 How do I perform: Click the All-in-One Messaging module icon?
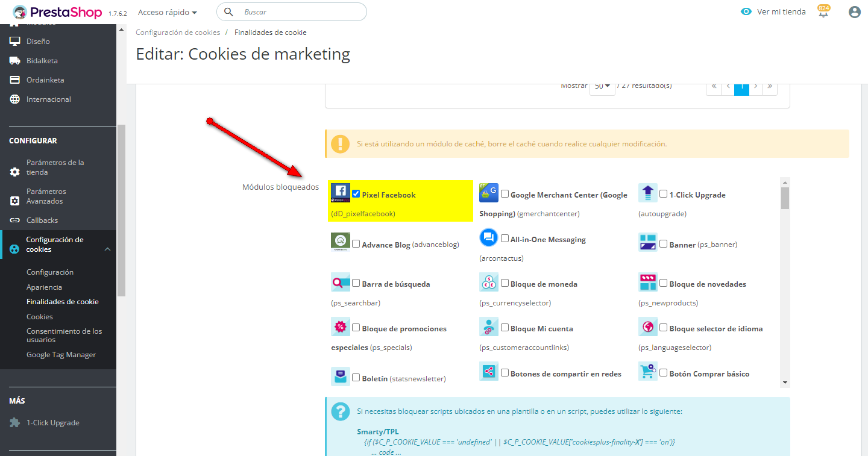pyautogui.click(x=489, y=237)
